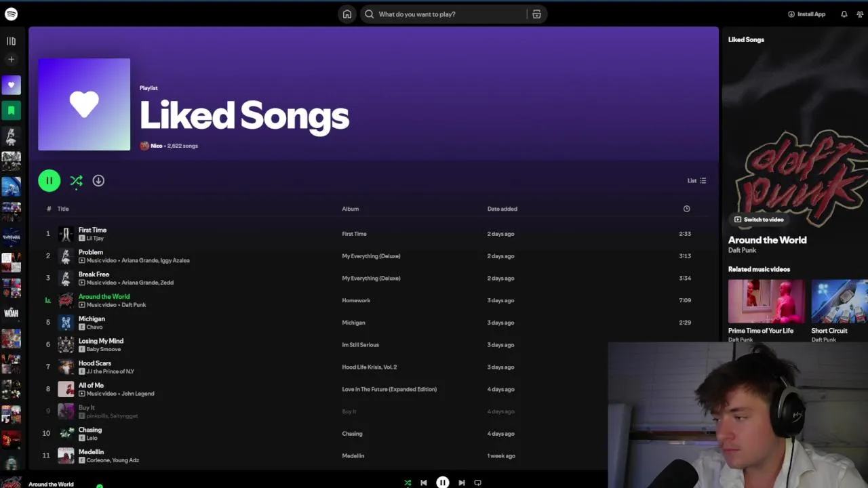Viewport: 868px width, 488px height.
Task: Download Liked Songs with arrow icon
Action: coord(98,180)
